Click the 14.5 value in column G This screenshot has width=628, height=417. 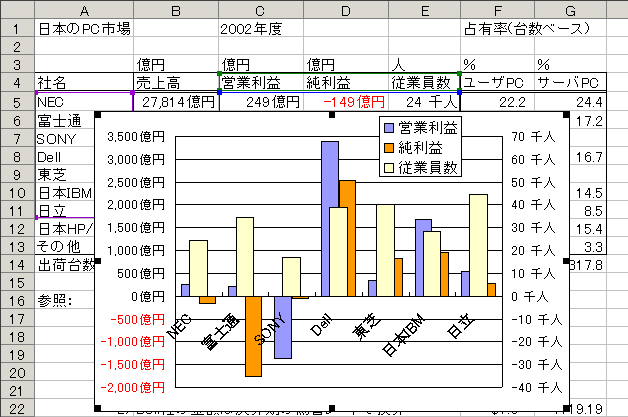(588, 193)
